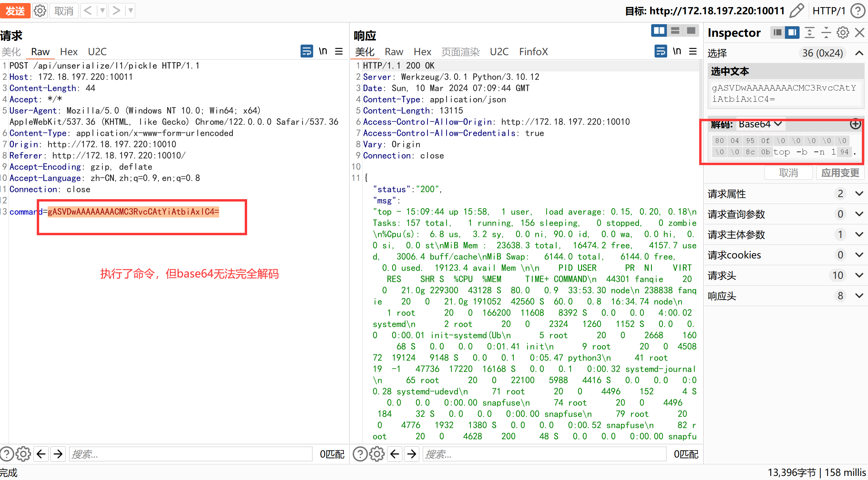Open the send settings gear icon

tap(40, 11)
